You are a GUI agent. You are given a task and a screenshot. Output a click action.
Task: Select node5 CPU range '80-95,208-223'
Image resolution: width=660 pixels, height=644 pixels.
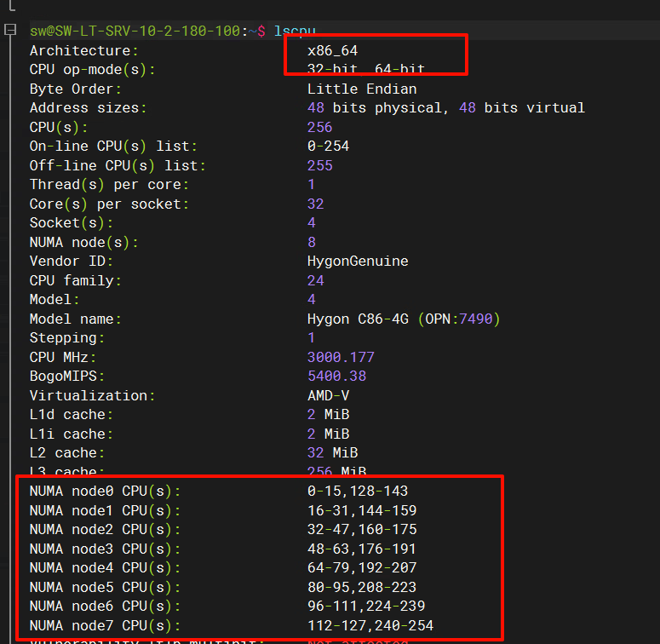coord(362,587)
